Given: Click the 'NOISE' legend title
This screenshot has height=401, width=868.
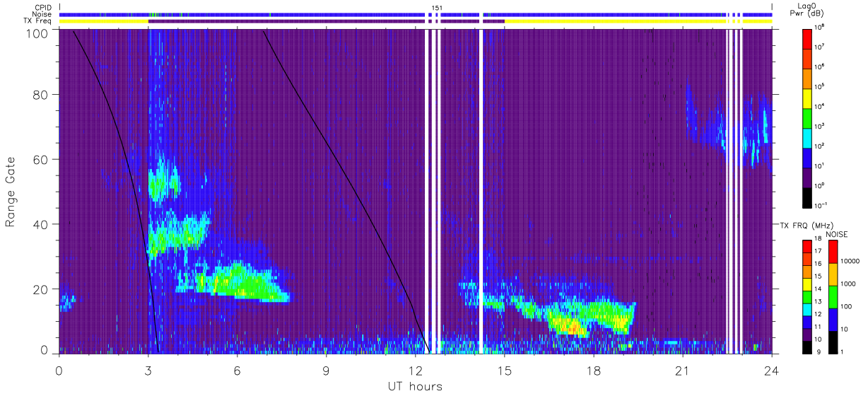Looking at the screenshot, I should pyautogui.click(x=836, y=233).
